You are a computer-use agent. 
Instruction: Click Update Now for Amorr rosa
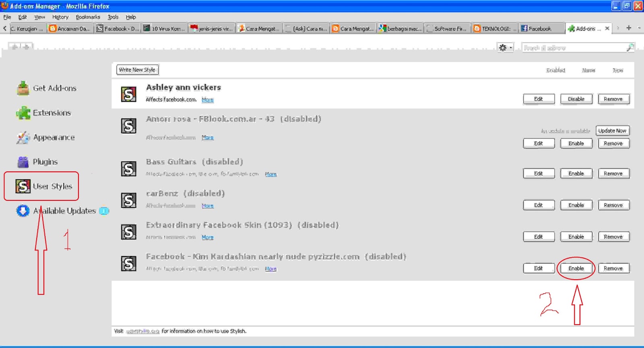coord(612,131)
